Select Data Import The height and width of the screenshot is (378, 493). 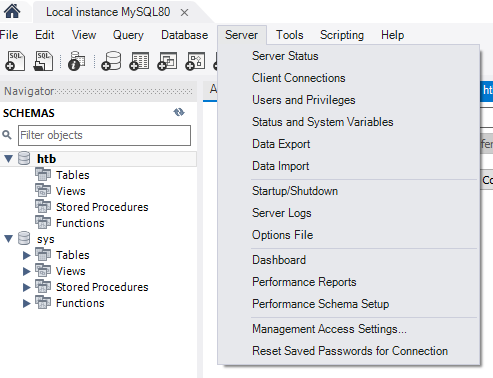click(281, 166)
